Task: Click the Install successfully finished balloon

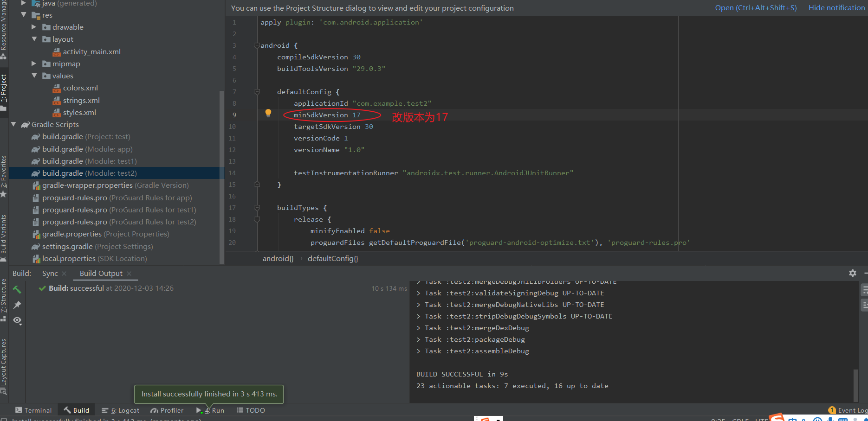Action: click(x=209, y=394)
